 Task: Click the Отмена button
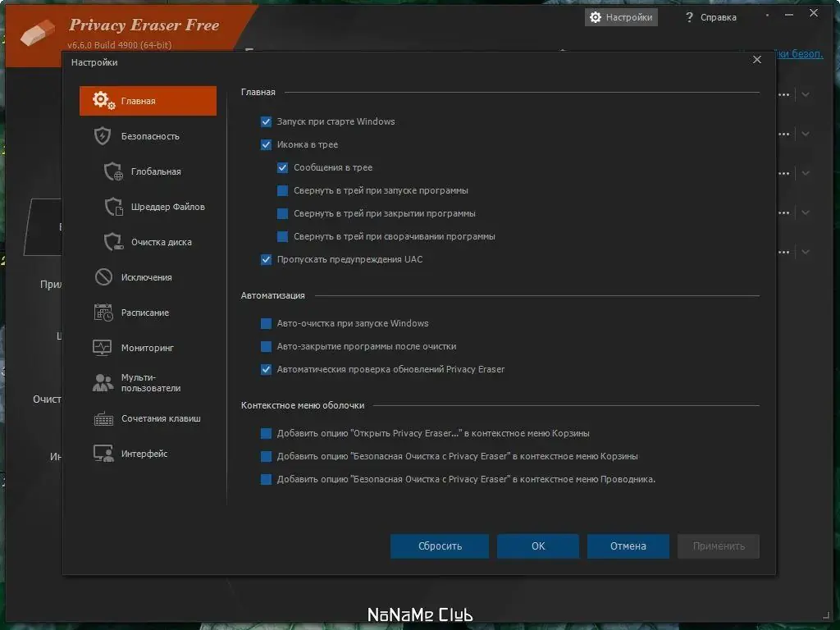pos(628,546)
